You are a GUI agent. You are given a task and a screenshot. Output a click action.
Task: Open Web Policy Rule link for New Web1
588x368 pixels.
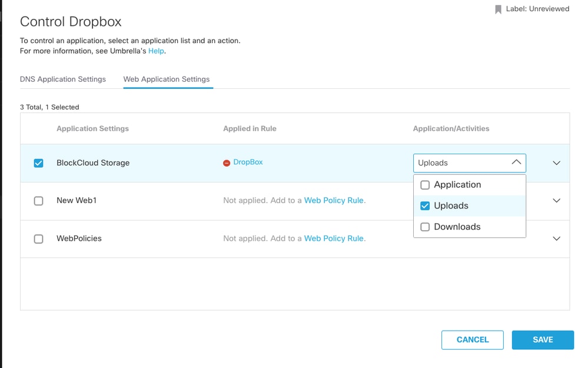[334, 200]
